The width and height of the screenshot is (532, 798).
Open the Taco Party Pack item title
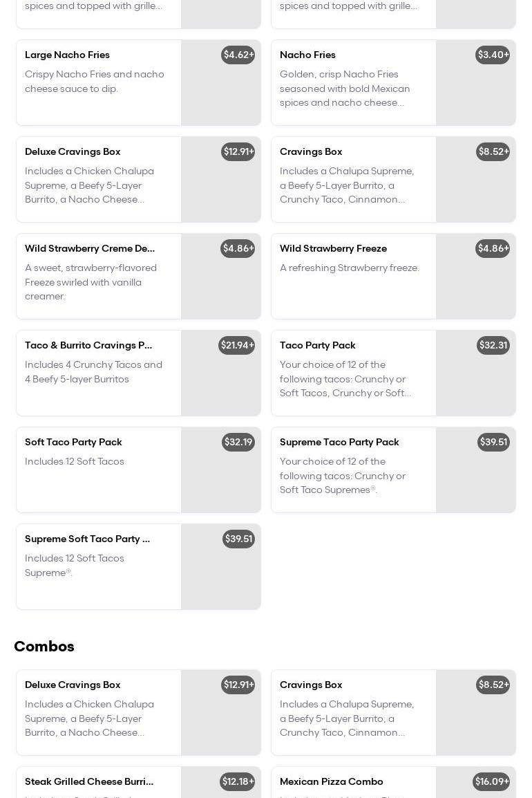coord(317,345)
